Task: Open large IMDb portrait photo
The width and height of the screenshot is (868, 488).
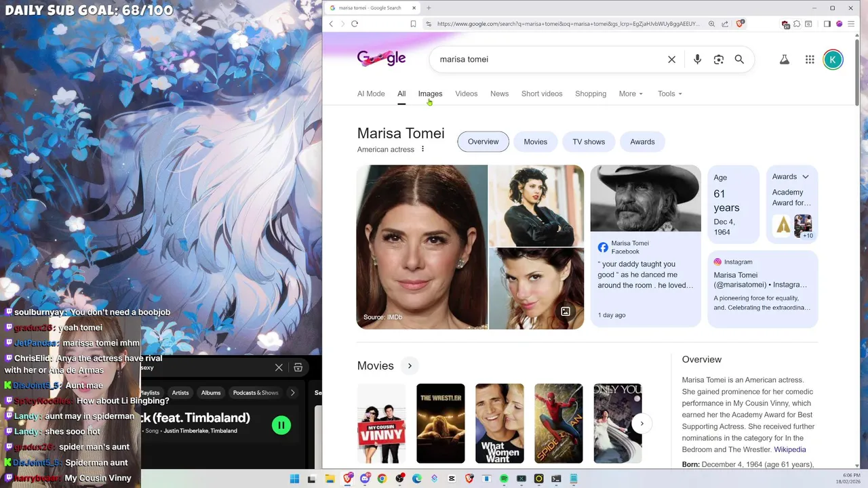Action: coord(422,247)
